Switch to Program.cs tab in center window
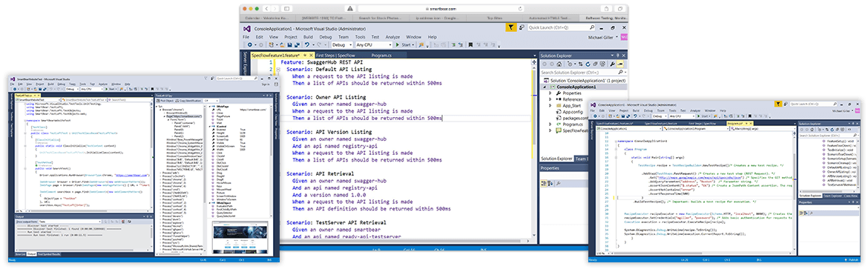Viewport: 868px width, 269px height. [x=382, y=56]
